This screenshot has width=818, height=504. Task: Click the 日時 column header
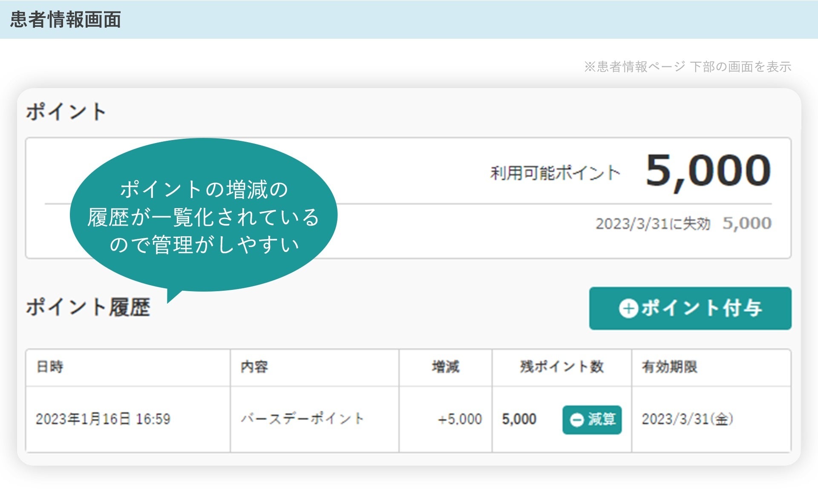(50, 367)
